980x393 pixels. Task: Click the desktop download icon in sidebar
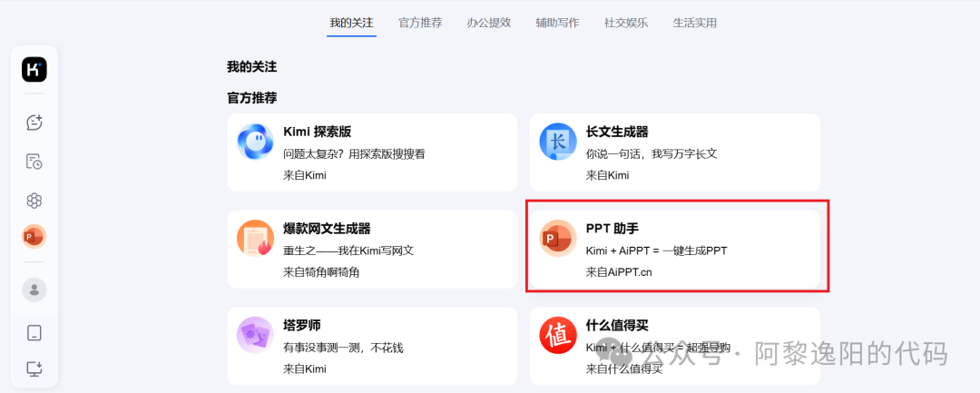pos(34,368)
